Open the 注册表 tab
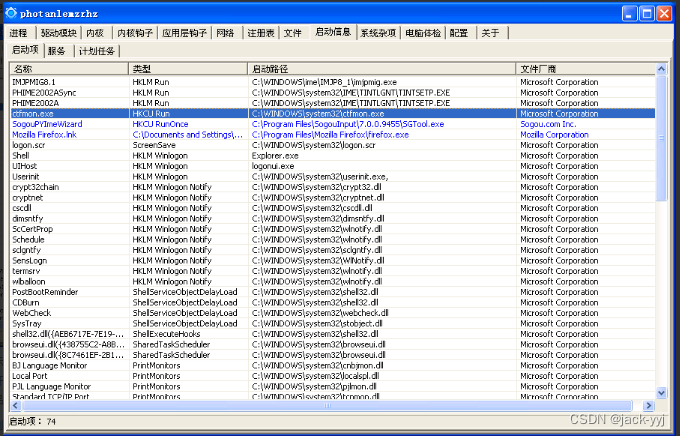 click(261, 33)
